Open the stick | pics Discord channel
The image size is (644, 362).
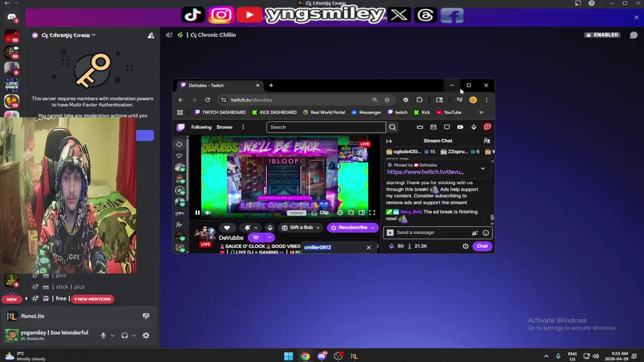pyautogui.click(x=69, y=287)
